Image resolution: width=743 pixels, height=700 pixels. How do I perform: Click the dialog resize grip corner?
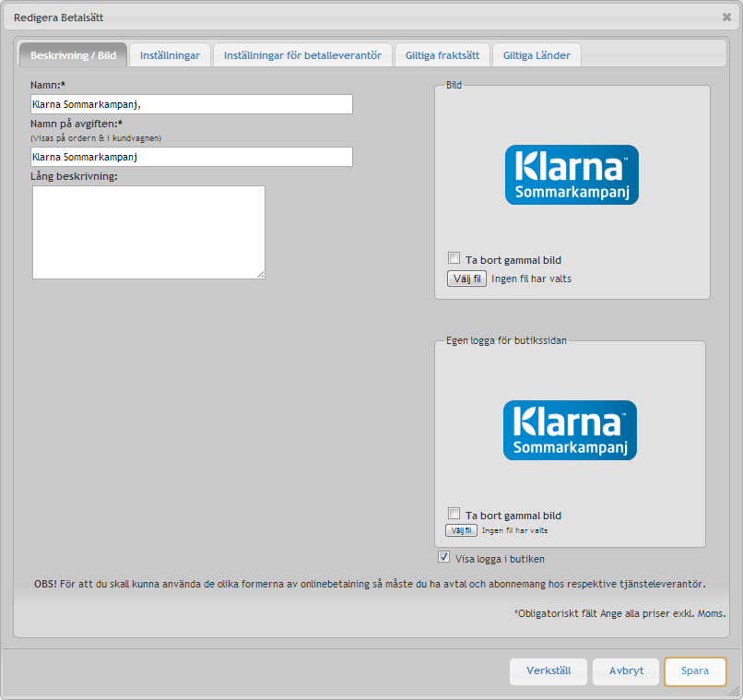(x=735, y=692)
